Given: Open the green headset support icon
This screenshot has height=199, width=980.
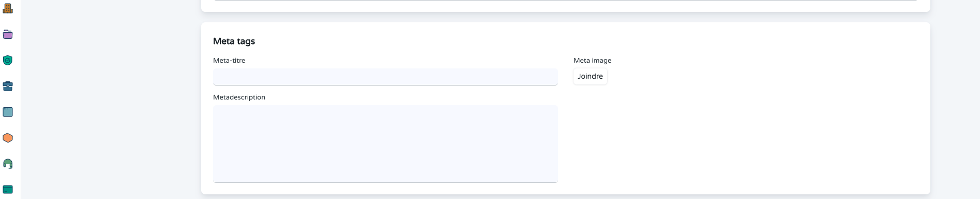Looking at the screenshot, I should (x=8, y=164).
